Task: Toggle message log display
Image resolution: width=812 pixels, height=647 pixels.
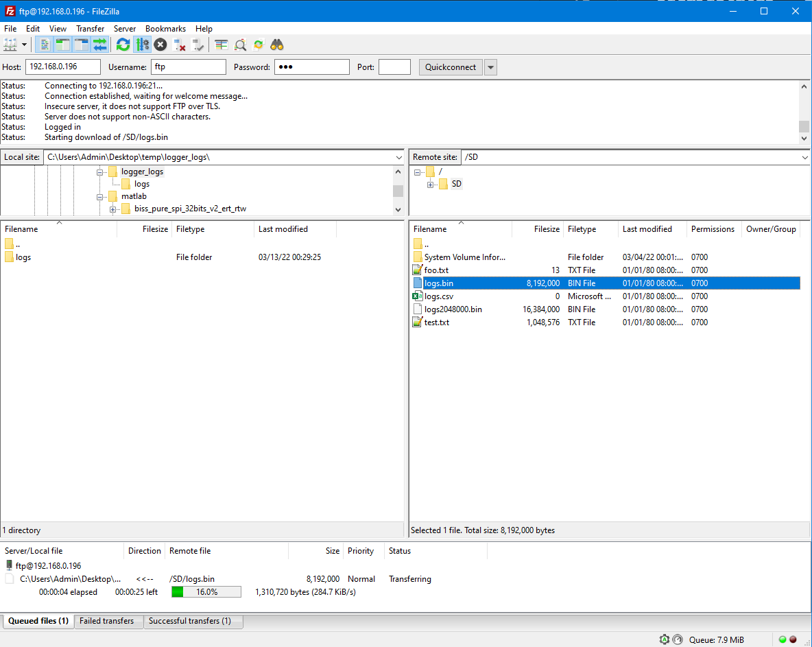Action: tap(45, 45)
